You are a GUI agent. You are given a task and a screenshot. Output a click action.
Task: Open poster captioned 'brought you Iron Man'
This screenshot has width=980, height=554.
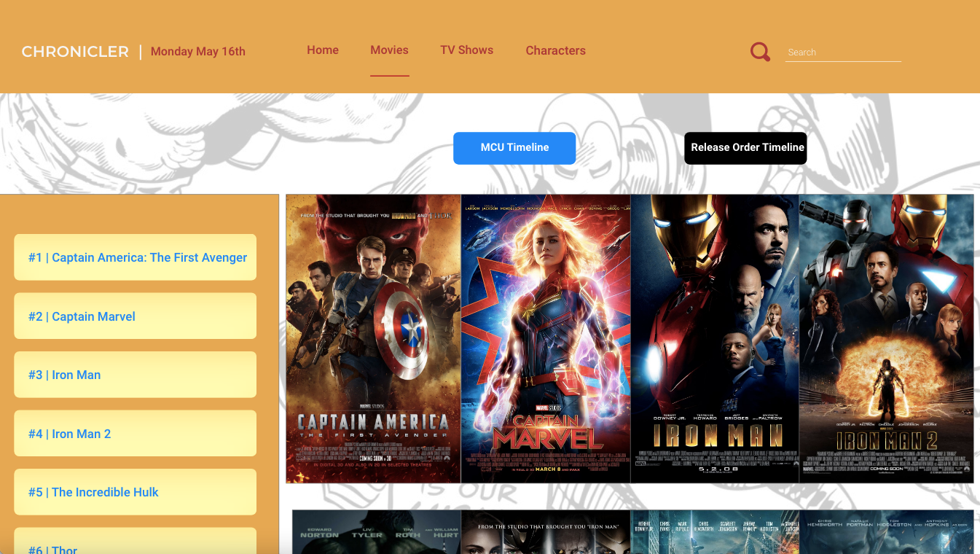pyautogui.click(x=546, y=532)
